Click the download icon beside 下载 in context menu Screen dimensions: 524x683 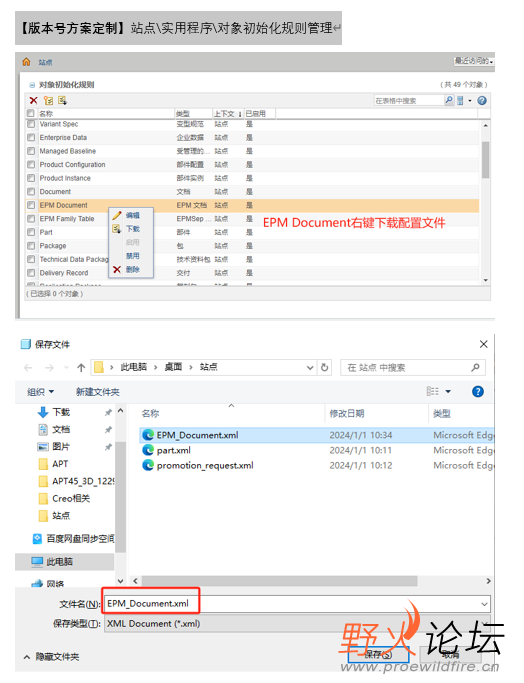[117, 229]
